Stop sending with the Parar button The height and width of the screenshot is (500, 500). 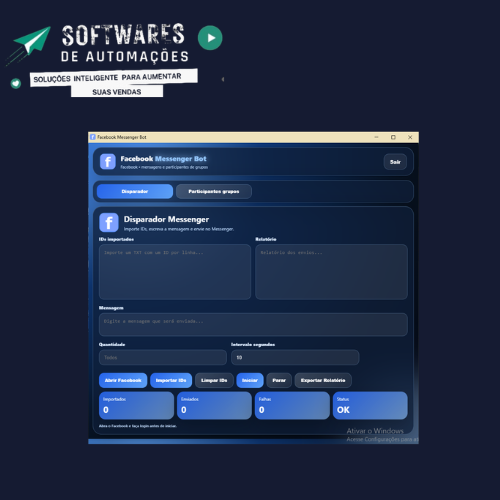(279, 380)
